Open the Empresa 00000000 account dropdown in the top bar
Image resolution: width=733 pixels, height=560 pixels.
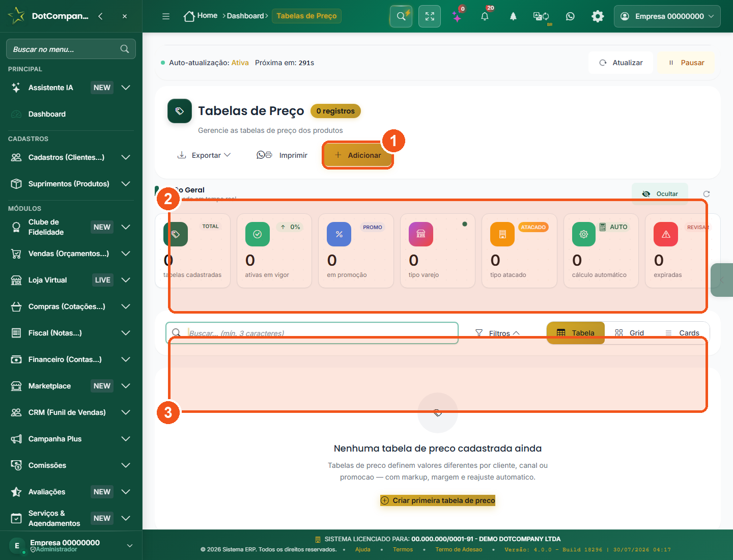click(667, 16)
